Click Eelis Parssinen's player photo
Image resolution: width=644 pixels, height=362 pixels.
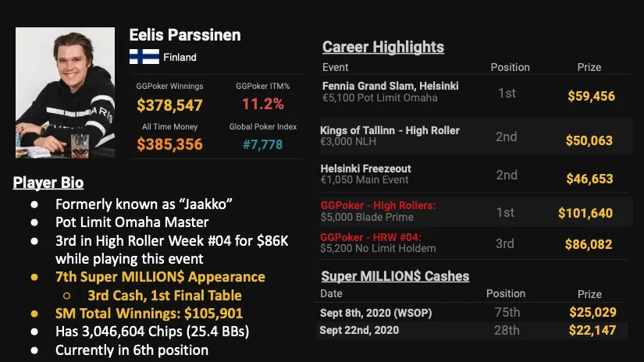[66, 93]
